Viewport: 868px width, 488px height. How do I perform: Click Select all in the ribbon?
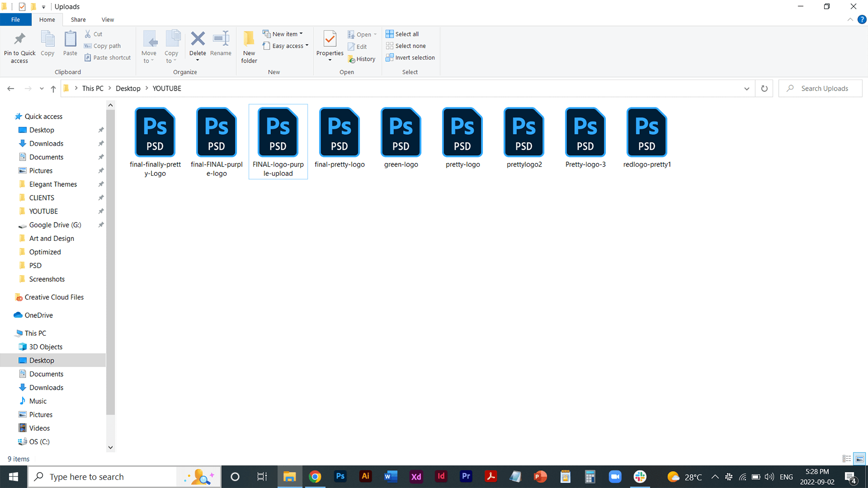402,34
